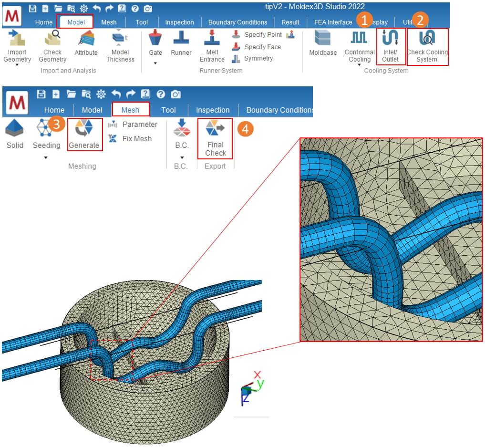Screen dimensions: 485x448
Task: Click the camera snapshot icon in tipV2 title bar
Action: [x=148, y=9]
